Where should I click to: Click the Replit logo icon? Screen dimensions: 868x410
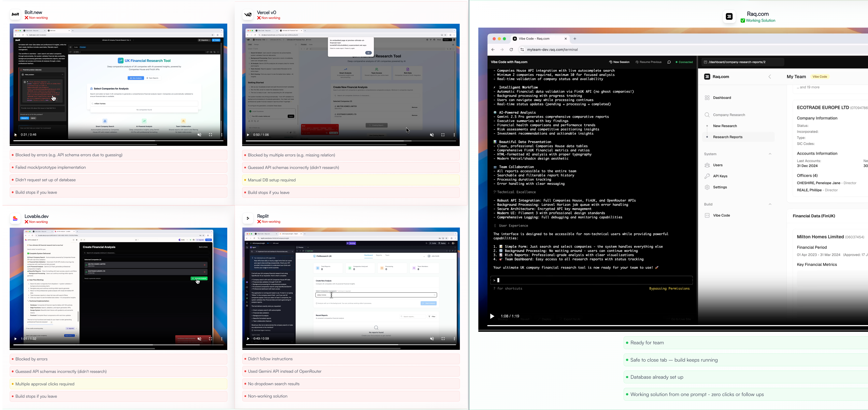point(248,219)
